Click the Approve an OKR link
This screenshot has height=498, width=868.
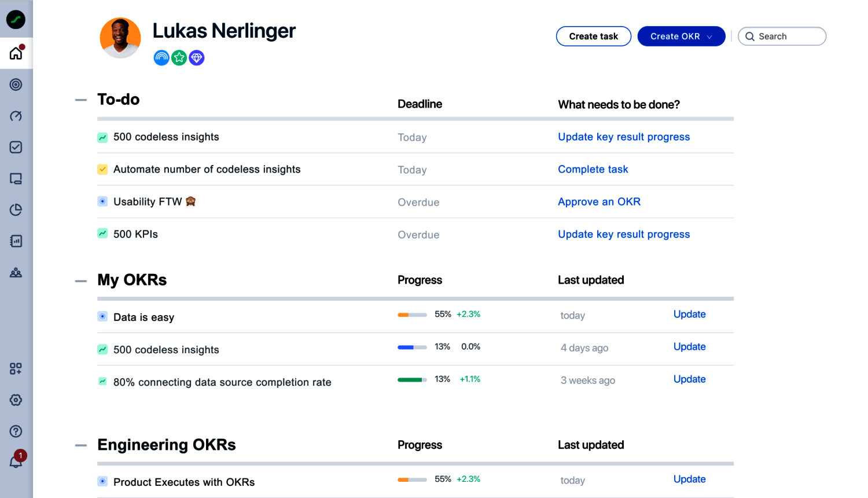click(599, 202)
